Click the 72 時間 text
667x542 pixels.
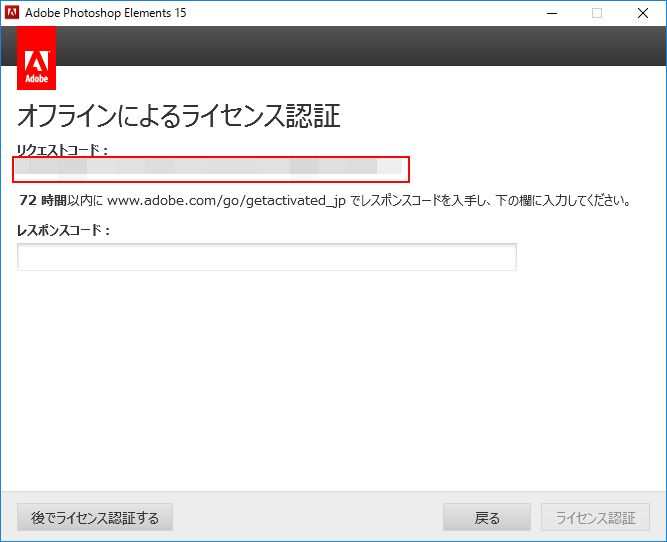pos(43,200)
